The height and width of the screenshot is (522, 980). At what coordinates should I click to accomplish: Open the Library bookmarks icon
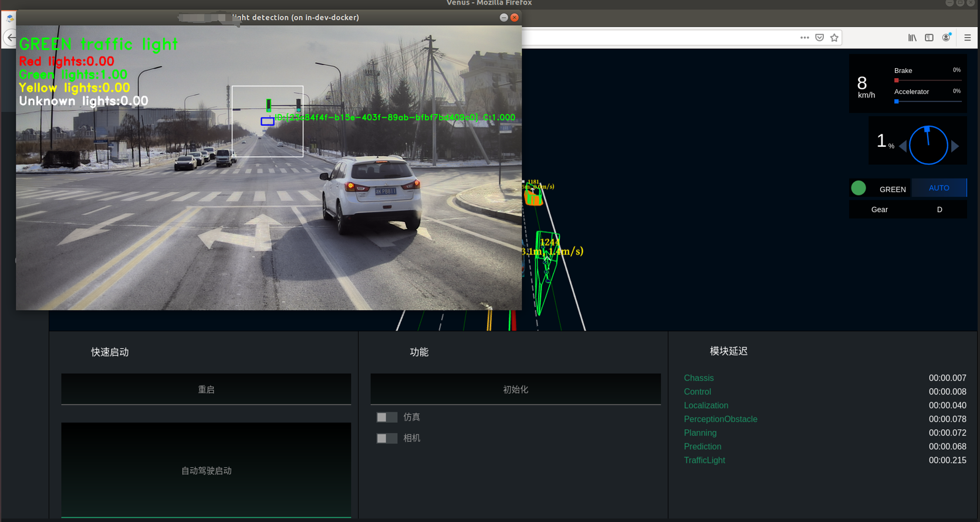coord(912,38)
